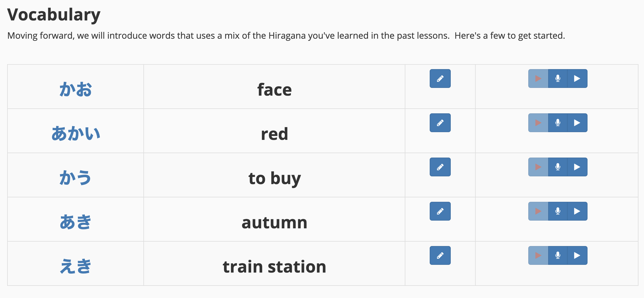644x298 pixels.
Task: Play audio for 'to buy'
Action: tap(577, 167)
